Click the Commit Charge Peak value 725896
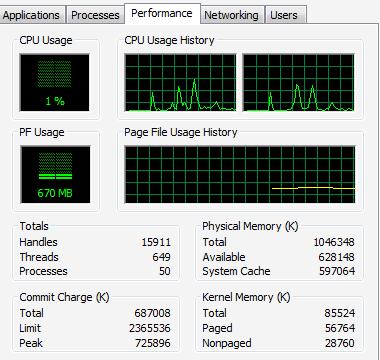380x360 pixels. [153, 343]
